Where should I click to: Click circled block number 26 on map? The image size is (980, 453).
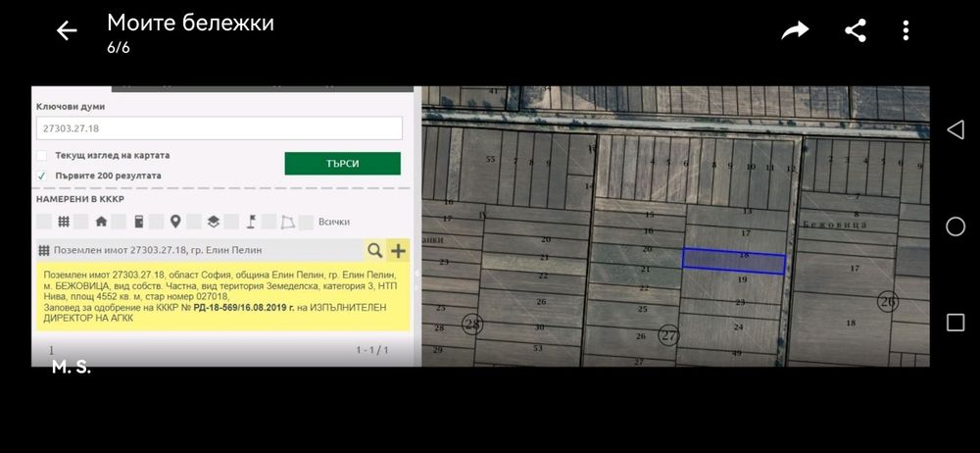888,302
